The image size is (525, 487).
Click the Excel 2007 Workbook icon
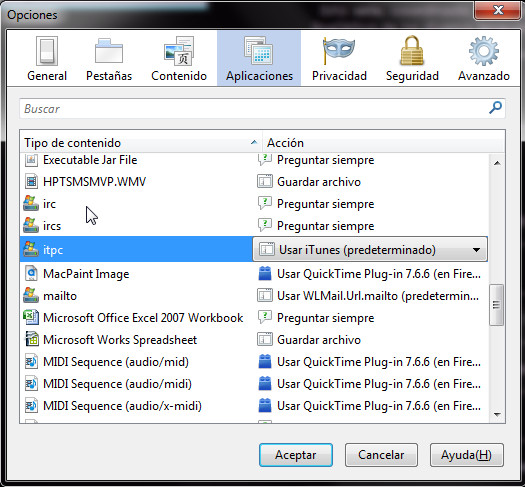[x=31, y=318]
